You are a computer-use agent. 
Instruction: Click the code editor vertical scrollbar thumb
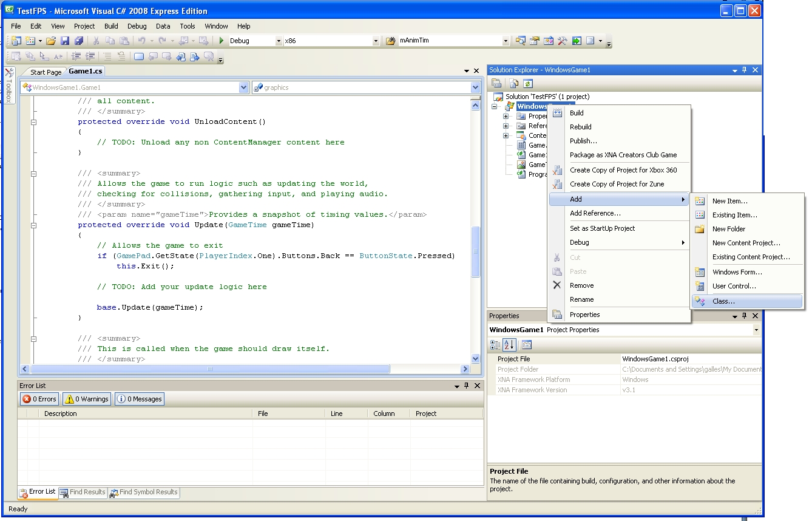point(476,252)
